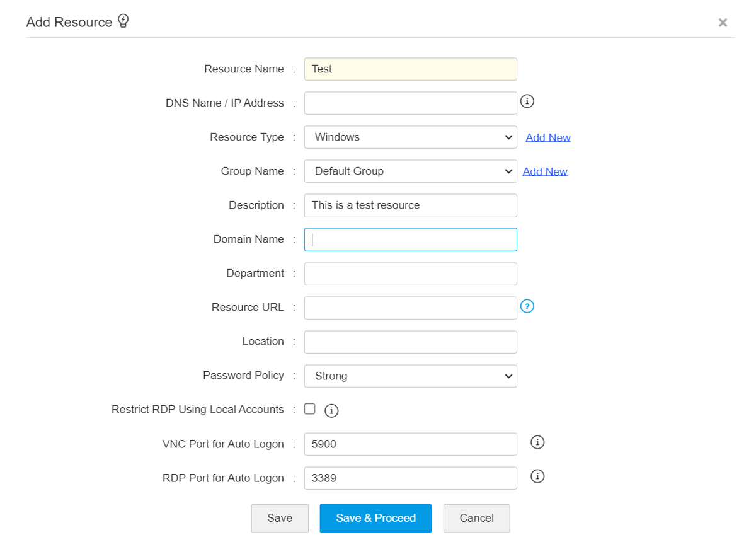Open the DNS Name info tooltip icon

click(x=527, y=101)
